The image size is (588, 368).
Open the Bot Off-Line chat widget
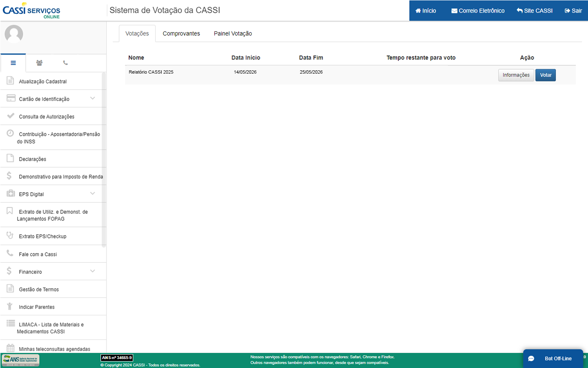[x=553, y=359]
